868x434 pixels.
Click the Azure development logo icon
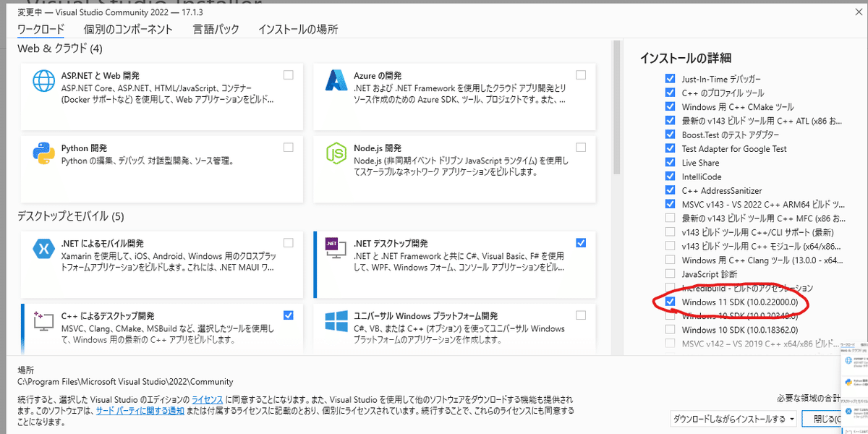pos(338,81)
